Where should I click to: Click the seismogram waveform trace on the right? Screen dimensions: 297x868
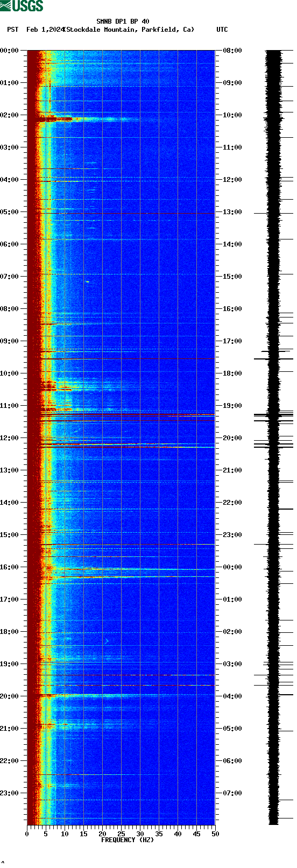[274, 437]
